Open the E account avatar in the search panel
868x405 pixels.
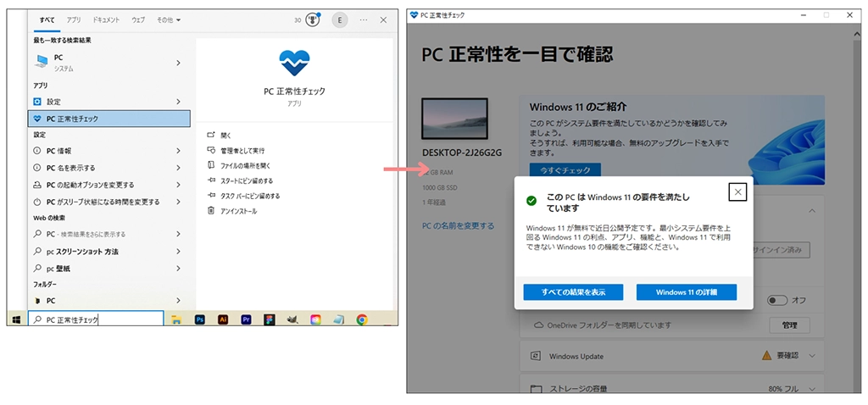(339, 20)
